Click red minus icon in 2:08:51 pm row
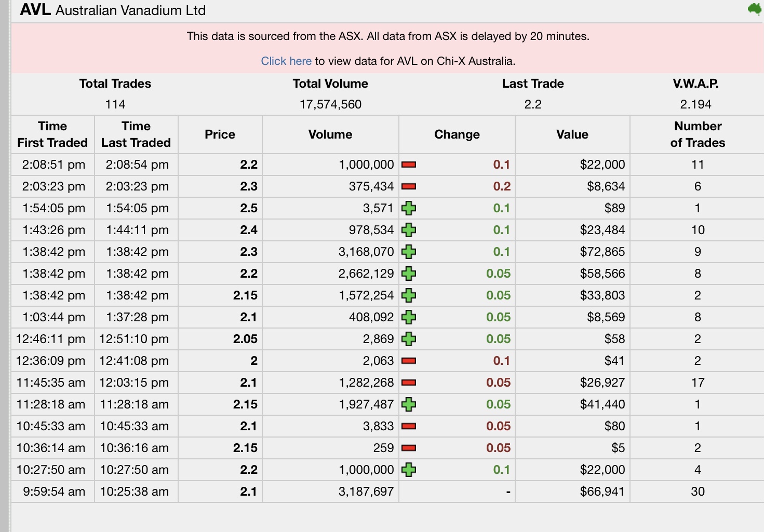This screenshot has height=532, width=764. tap(409, 165)
